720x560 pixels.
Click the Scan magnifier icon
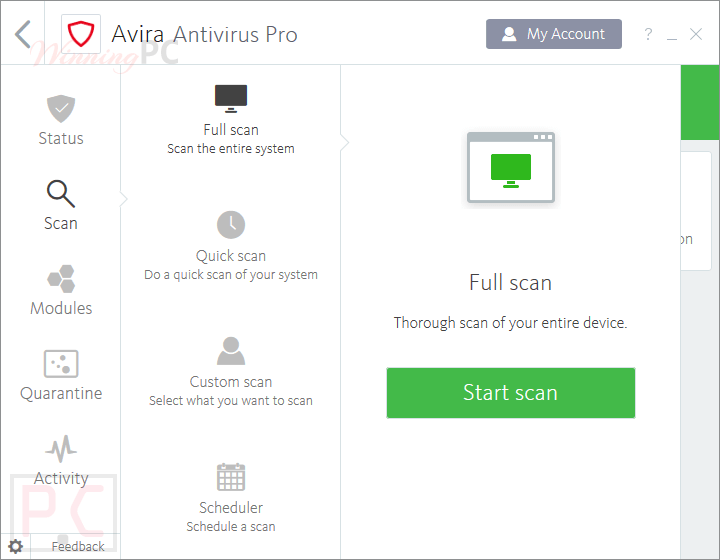click(61, 194)
